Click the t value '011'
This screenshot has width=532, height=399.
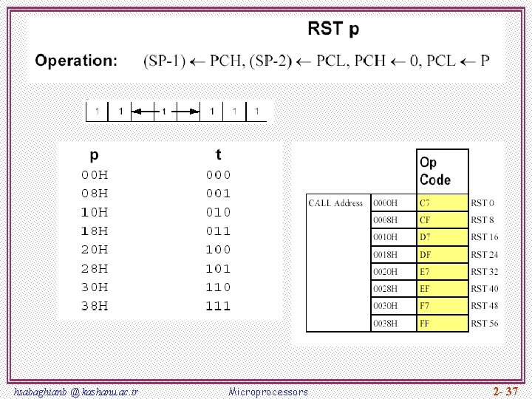click(219, 231)
